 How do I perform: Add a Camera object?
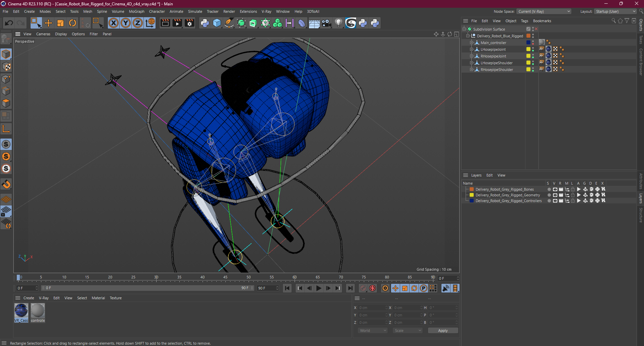(326, 23)
